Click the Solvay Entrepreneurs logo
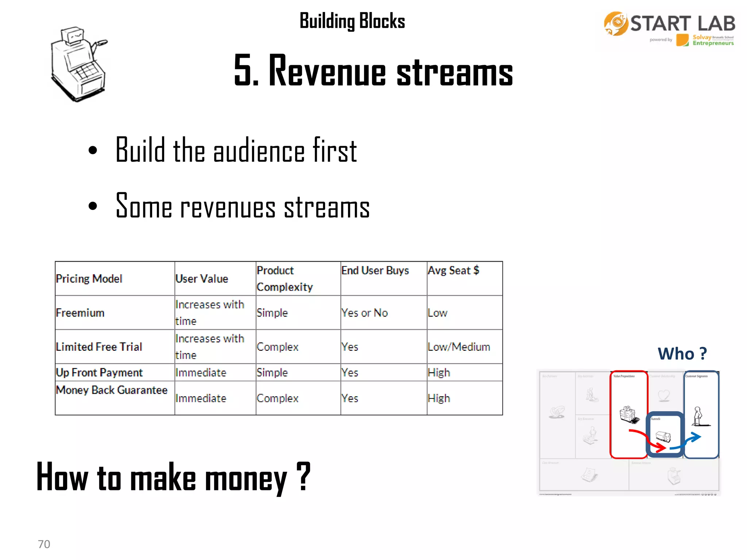 [x=705, y=40]
